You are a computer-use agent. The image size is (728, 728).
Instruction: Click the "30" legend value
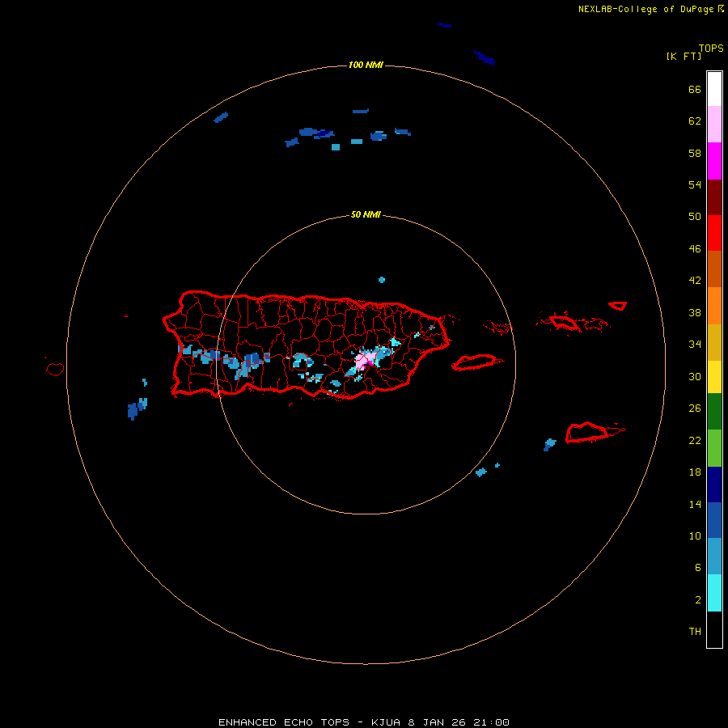click(695, 376)
